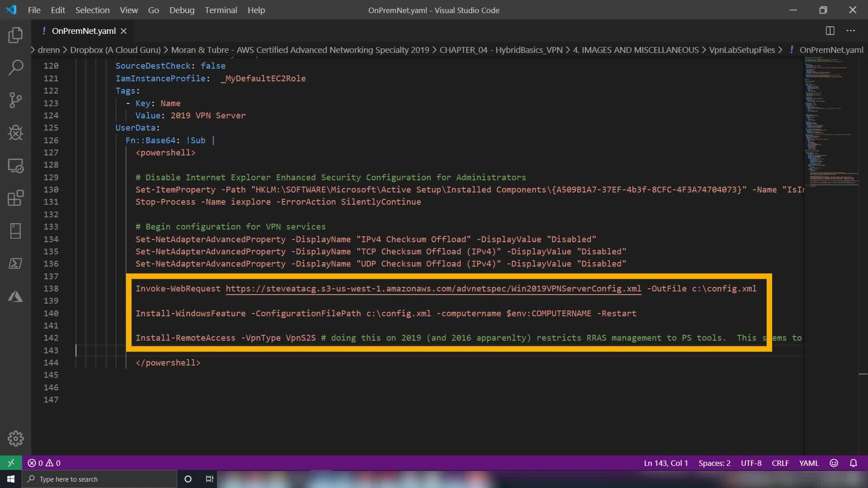This screenshot has height=488, width=868.
Task: Open the Source Control view
Action: coord(15,100)
